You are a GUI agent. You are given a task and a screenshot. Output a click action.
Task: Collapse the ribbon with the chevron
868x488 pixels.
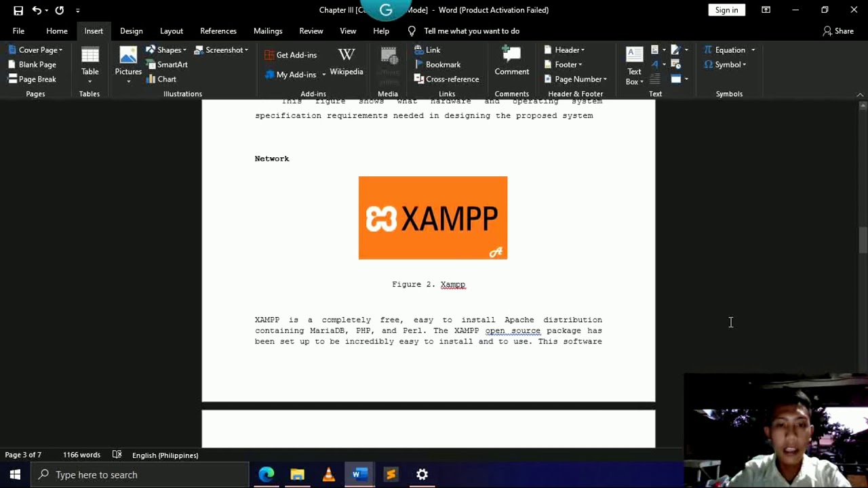pyautogui.click(x=860, y=94)
